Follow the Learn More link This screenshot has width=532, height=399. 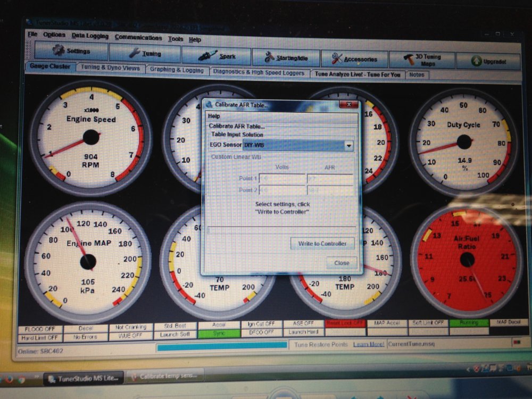coord(369,344)
